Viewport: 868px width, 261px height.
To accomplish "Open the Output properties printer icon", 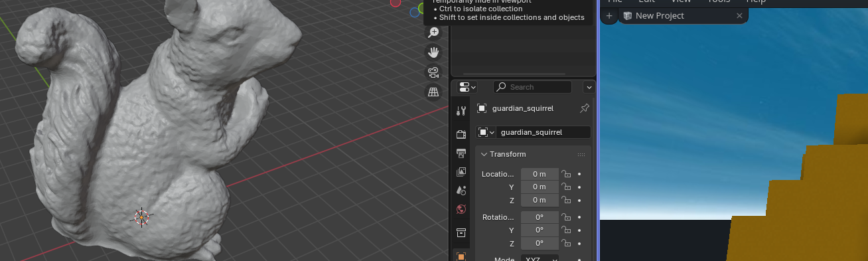I will tap(461, 153).
